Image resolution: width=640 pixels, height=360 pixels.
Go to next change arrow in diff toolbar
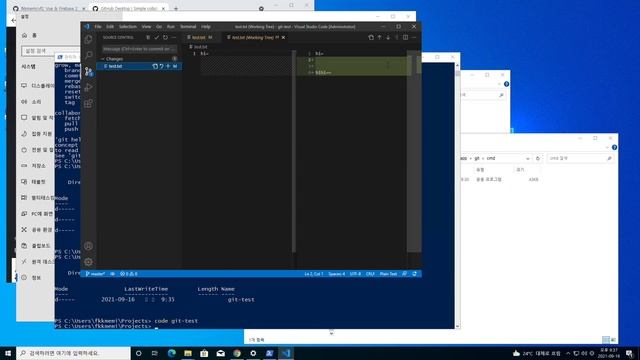(x=388, y=38)
